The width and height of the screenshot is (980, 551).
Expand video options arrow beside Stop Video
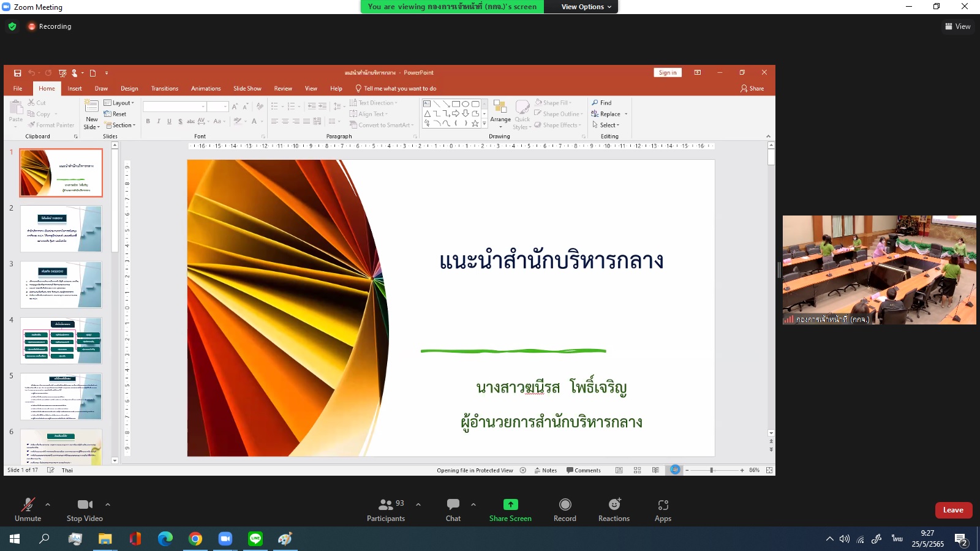click(x=108, y=504)
